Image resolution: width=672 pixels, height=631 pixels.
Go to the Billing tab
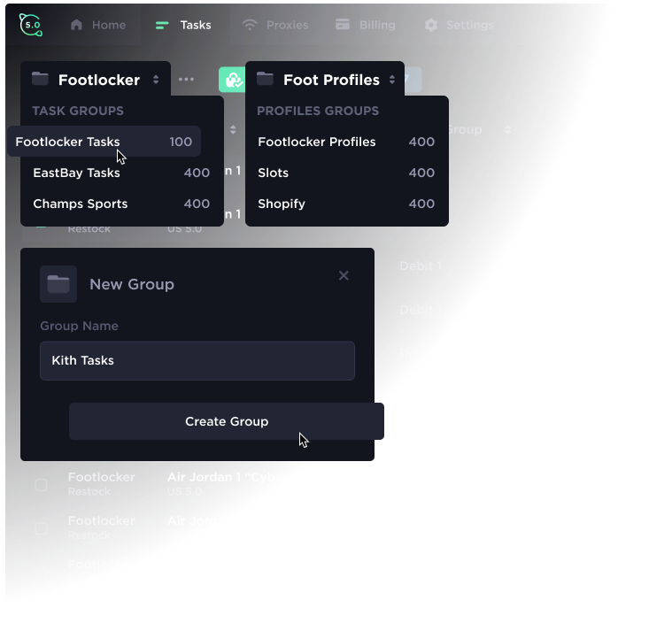pyautogui.click(x=365, y=25)
